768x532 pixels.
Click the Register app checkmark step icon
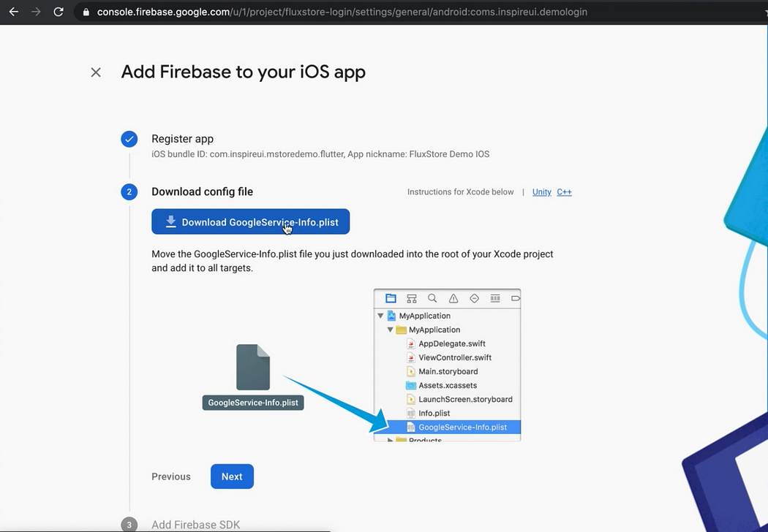tap(129, 139)
